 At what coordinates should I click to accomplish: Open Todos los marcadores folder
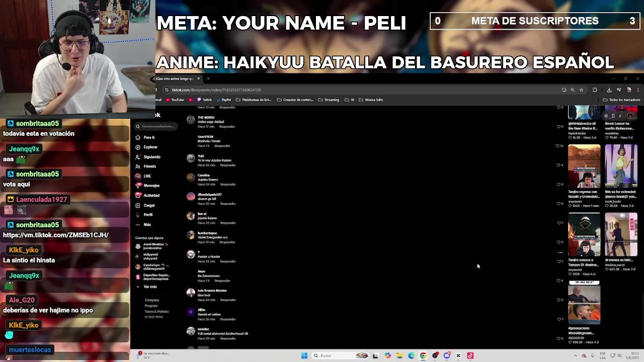(621, 100)
